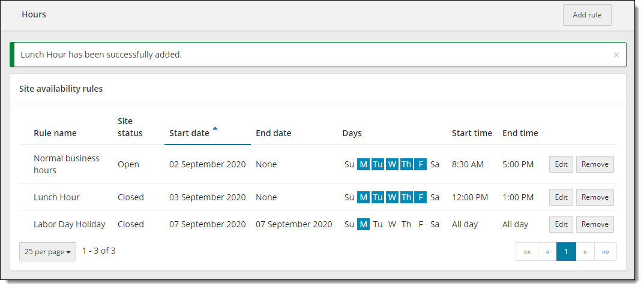Click the Add rule button

[587, 15]
